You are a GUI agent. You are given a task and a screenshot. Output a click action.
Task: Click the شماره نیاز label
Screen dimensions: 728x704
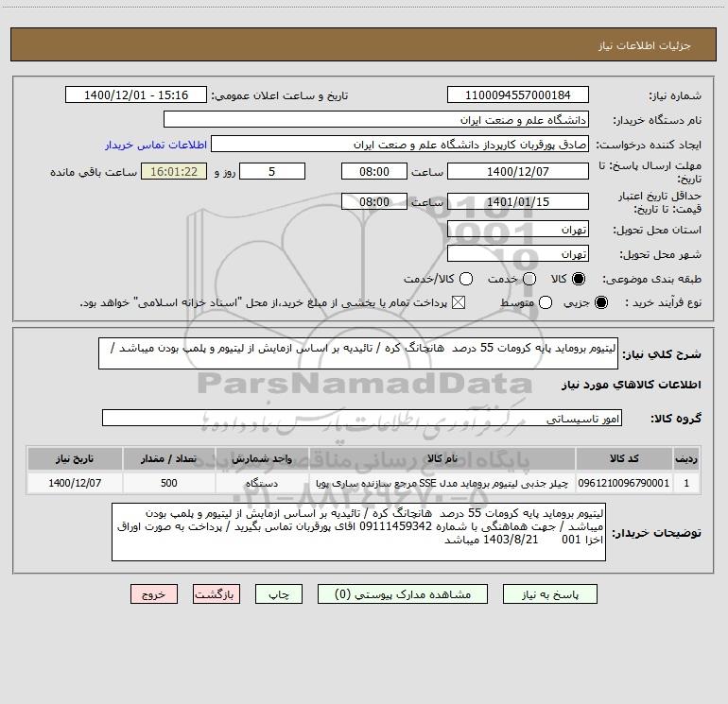[675, 95]
